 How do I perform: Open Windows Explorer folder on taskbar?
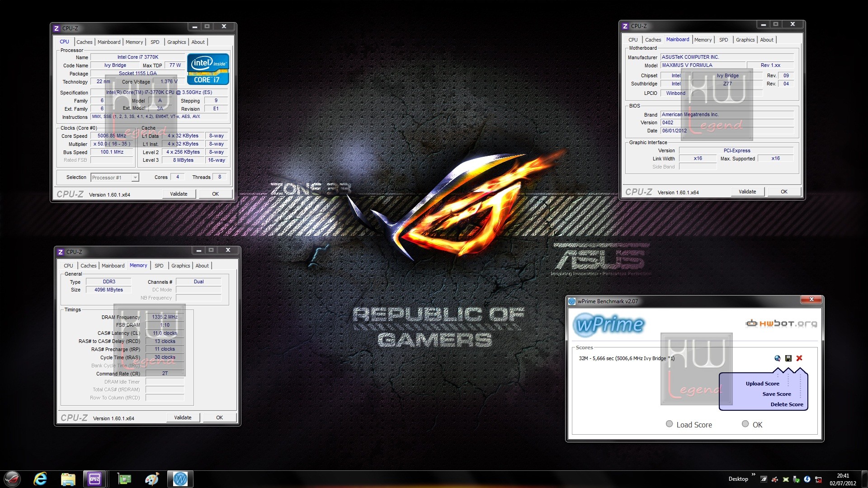point(68,479)
